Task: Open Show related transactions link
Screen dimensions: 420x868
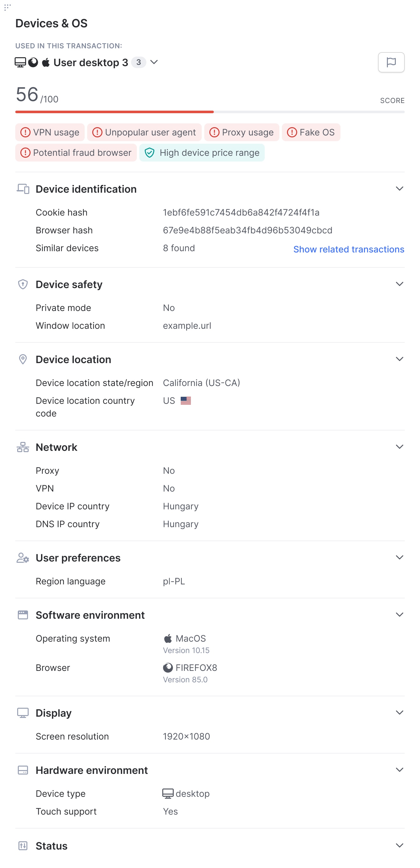Action: (x=348, y=249)
